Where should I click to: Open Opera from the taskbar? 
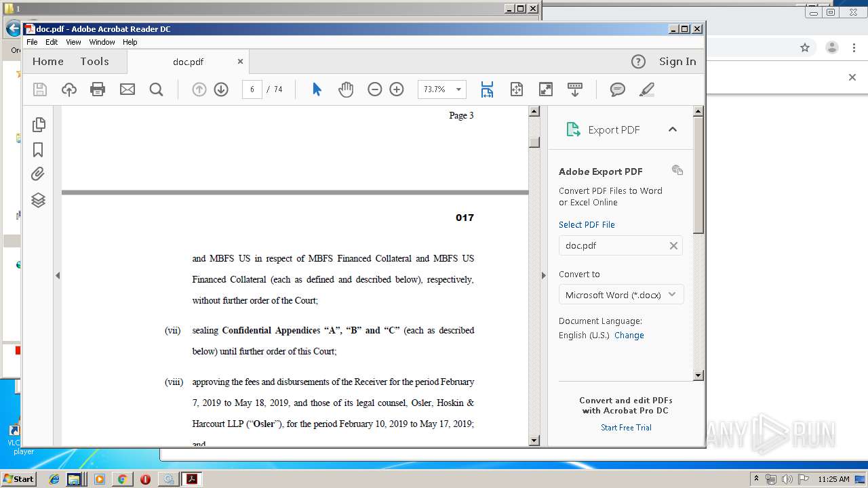[145, 479]
